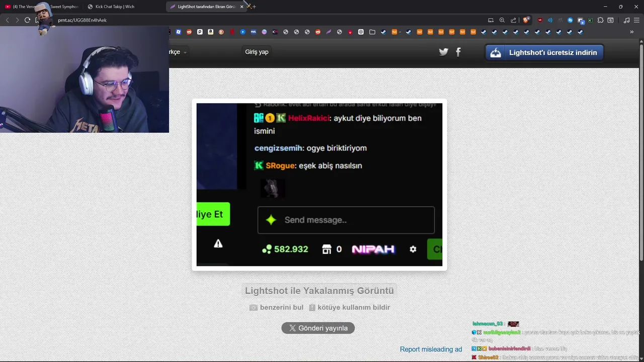Close the LightShot tab
The image size is (644, 362).
point(242,7)
